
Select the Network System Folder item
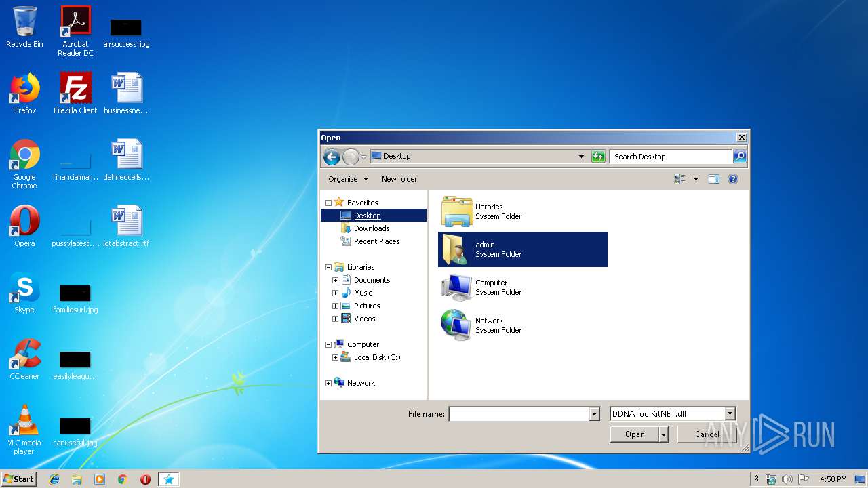tap(523, 325)
